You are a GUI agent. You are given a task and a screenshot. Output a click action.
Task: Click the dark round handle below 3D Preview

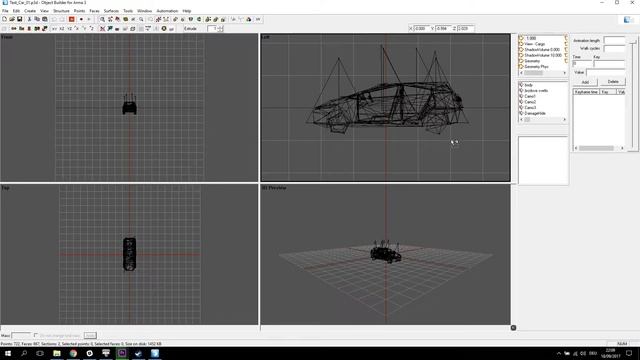pos(513,328)
